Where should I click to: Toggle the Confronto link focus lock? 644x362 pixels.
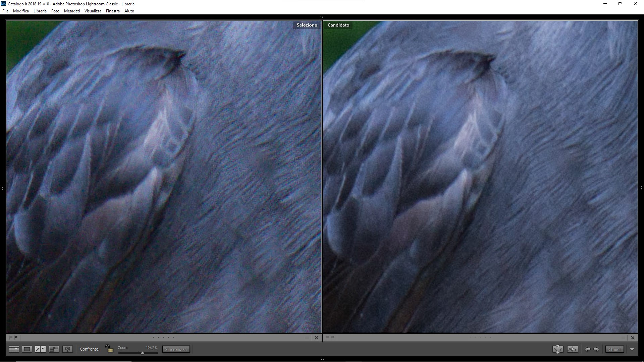point(109,349)
